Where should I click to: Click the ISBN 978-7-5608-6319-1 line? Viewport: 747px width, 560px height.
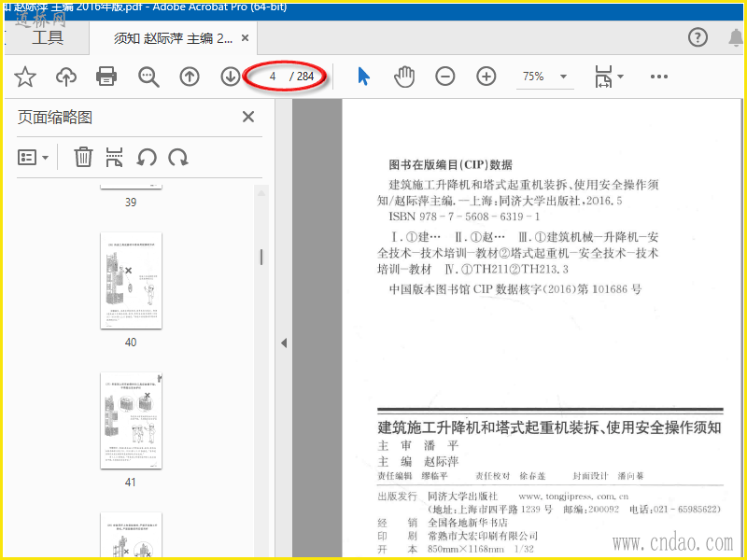tap(464, 217)
